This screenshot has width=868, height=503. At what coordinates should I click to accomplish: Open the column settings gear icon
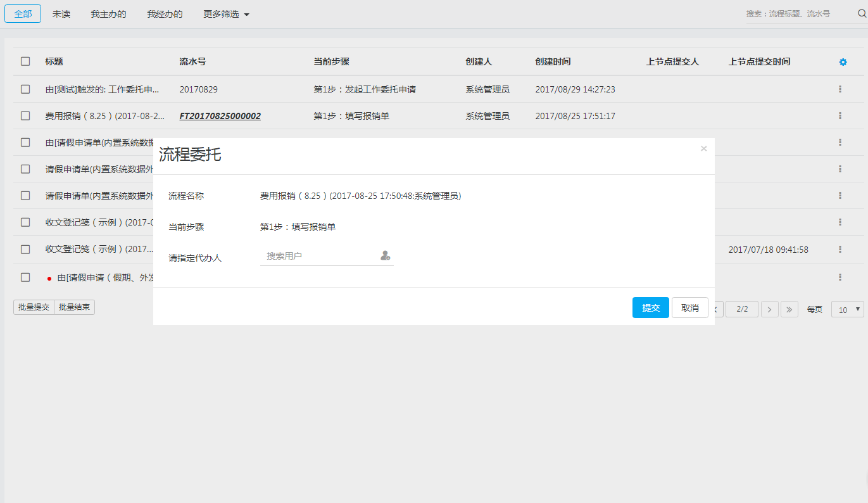tap(842, 61)
